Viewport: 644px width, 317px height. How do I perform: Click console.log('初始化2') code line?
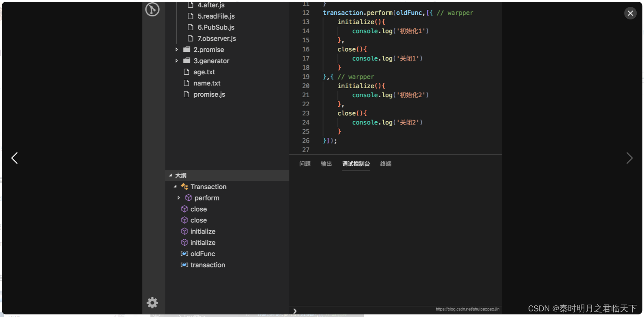(390, 95)
